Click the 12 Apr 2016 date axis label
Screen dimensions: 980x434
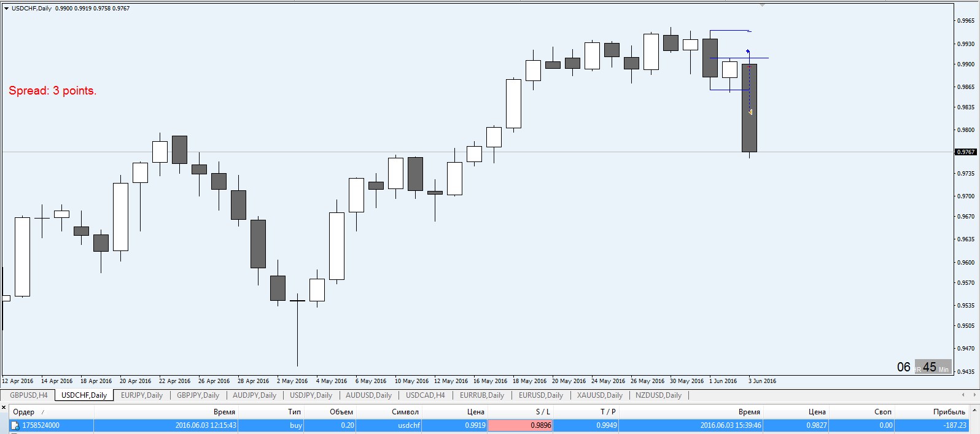pos(18,381)
